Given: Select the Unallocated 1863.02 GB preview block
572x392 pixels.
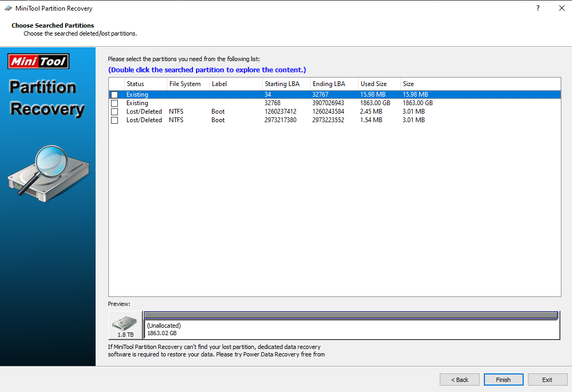Looking at the screenshot, I should (352, 329).
